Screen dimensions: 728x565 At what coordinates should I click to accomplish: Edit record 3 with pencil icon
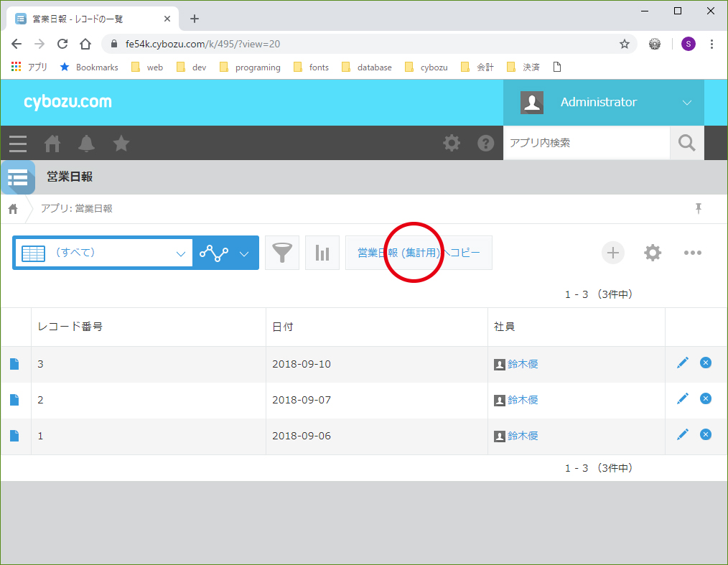pos(683,363)
